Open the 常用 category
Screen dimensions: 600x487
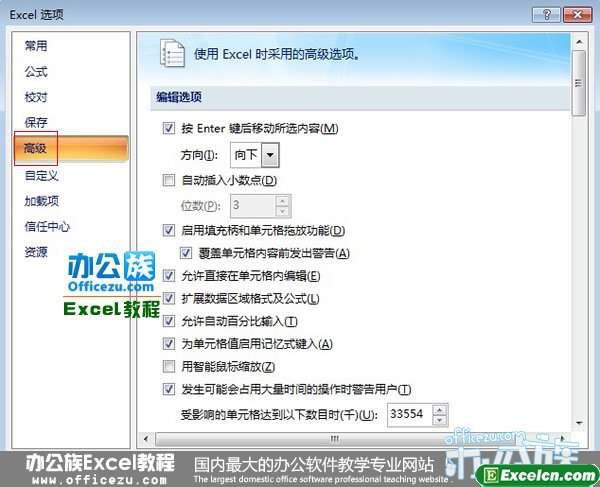coord(36,46)
